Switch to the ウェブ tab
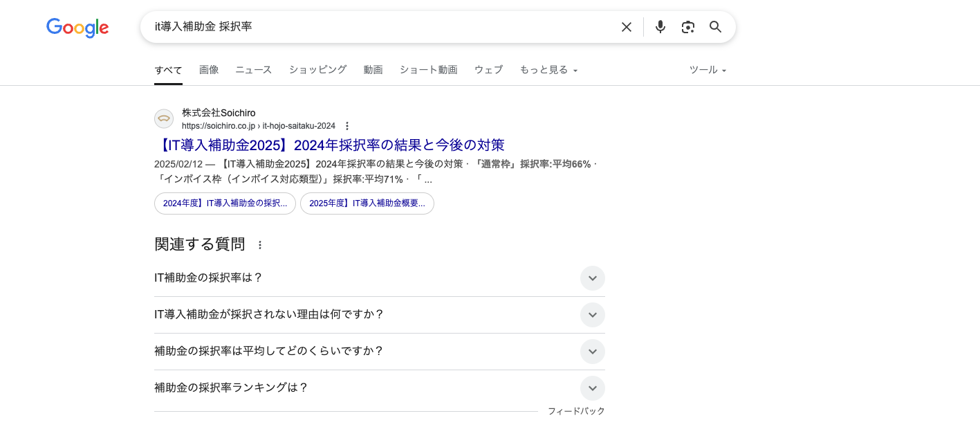 [489, 70]
